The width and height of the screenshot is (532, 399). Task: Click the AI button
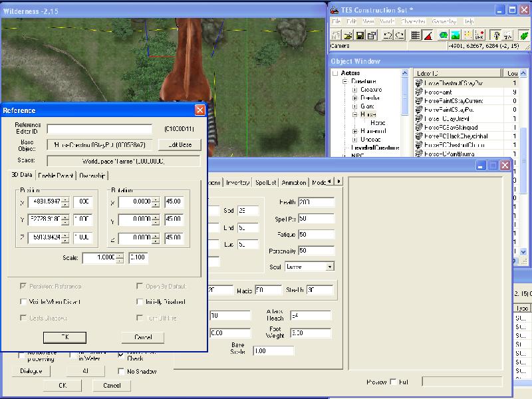point(86,371)
